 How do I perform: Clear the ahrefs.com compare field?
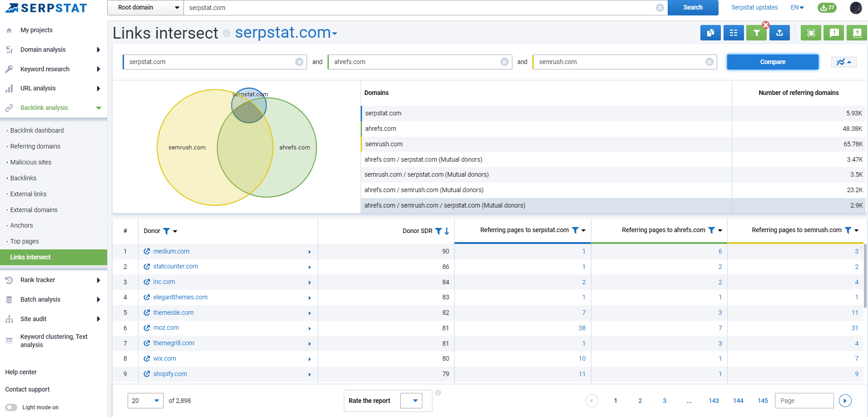pyautogui.click(x=505, y=62)
